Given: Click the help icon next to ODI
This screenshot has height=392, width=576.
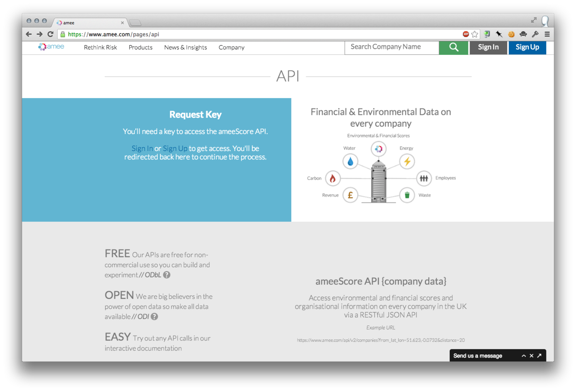Looking at the screenshot, I should (x=154, y=317).
